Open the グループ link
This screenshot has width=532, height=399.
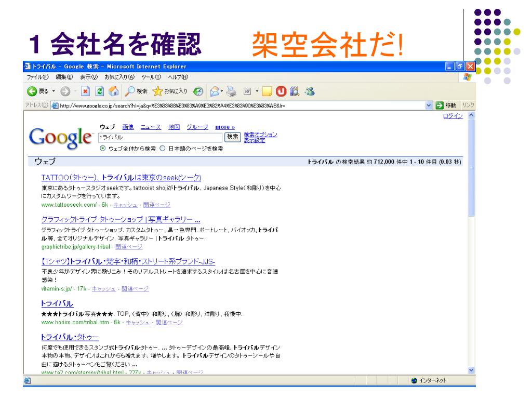(x=197, y=127)
